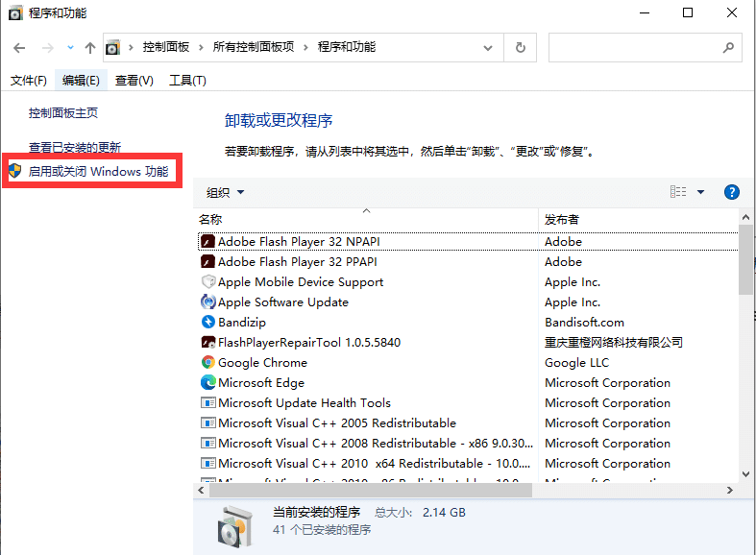Select the Adobe Flash Player 32 NPAPI row
The height and width of the screenshot is (555, 756).
468,241
